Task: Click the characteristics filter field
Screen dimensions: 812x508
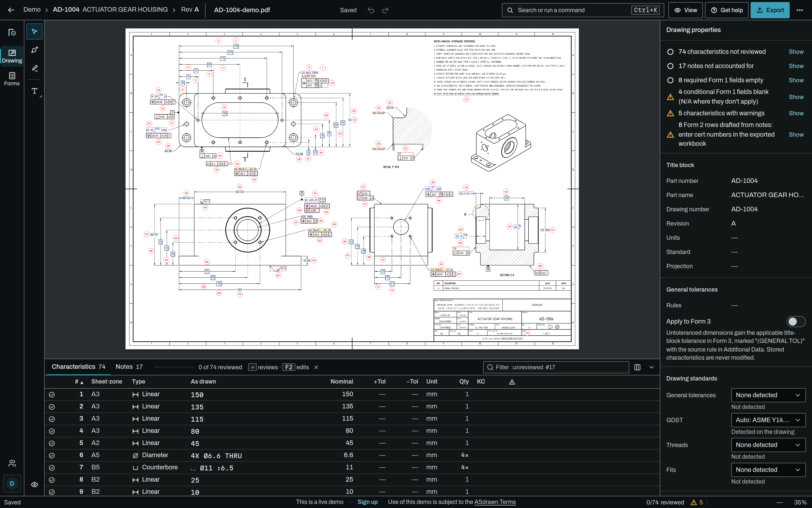Action: [x=556, y=367]
